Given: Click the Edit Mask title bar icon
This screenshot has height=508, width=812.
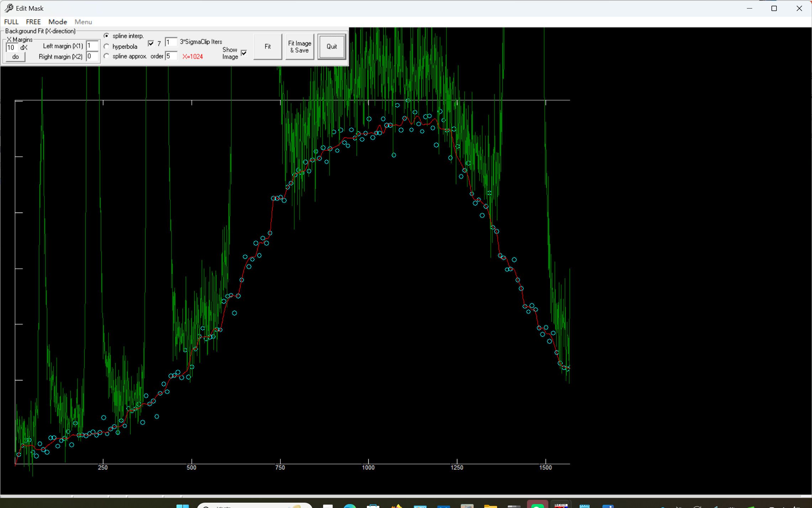Looking at the screenshot, I should click(x=9, y=8).
